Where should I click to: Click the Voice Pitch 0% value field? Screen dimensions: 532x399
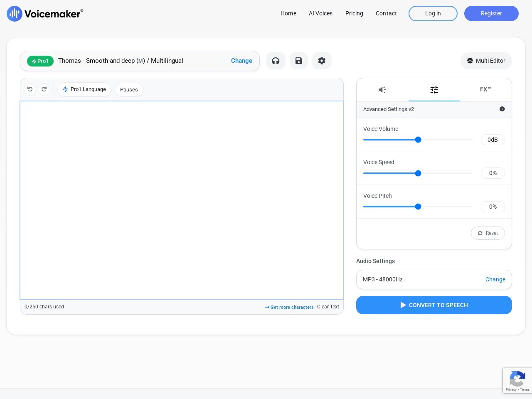(x=493, y=207)
